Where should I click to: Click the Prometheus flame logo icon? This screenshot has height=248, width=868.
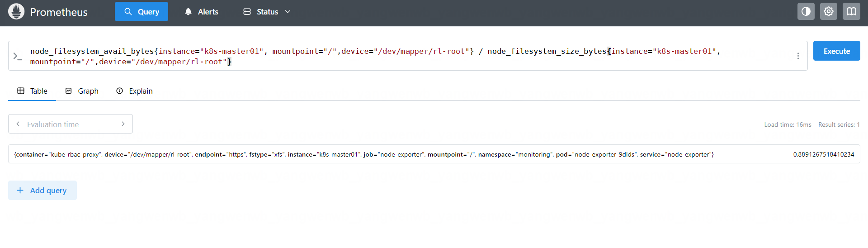point(16,12)
